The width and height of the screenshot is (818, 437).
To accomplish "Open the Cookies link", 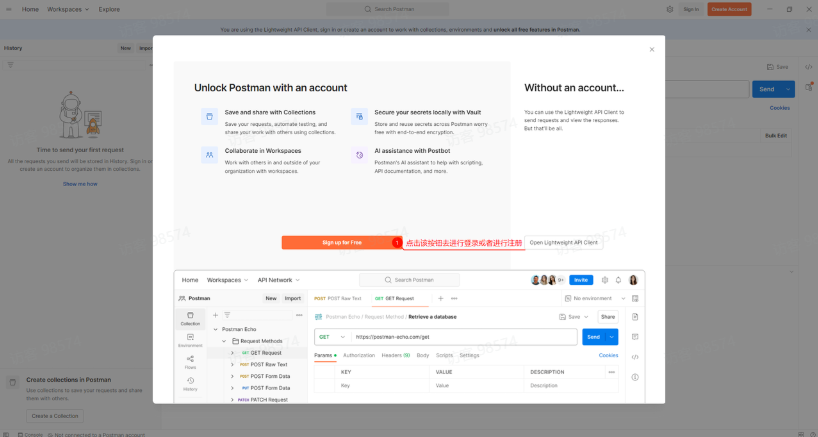I will [x=780, y=108].
